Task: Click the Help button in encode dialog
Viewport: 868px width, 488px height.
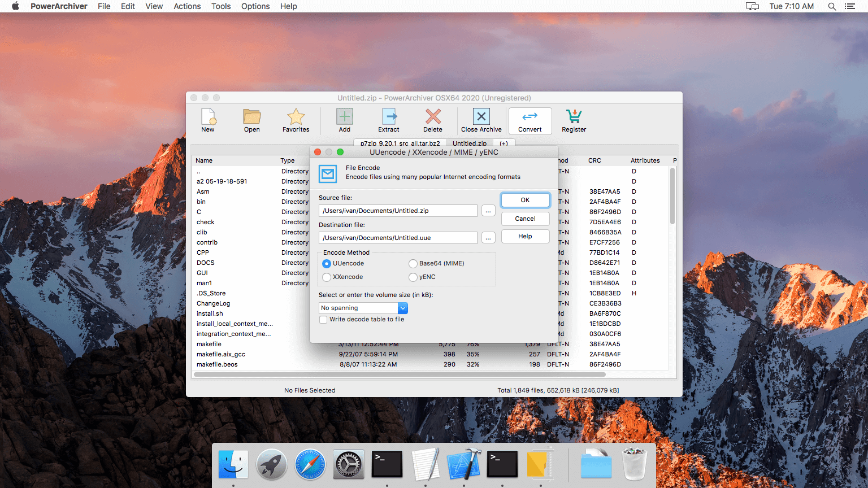Action: [525, 236]
